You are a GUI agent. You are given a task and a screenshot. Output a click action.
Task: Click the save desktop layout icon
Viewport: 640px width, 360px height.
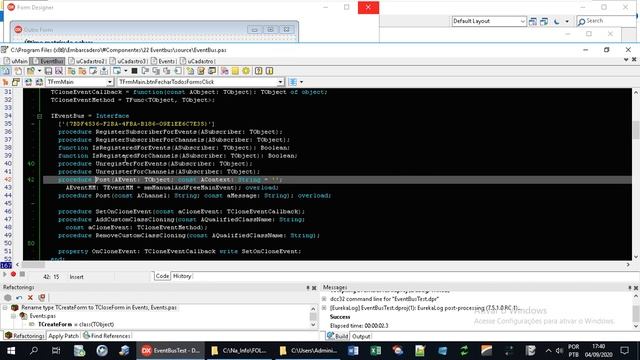pyautogui.click(x=533, y=21)
